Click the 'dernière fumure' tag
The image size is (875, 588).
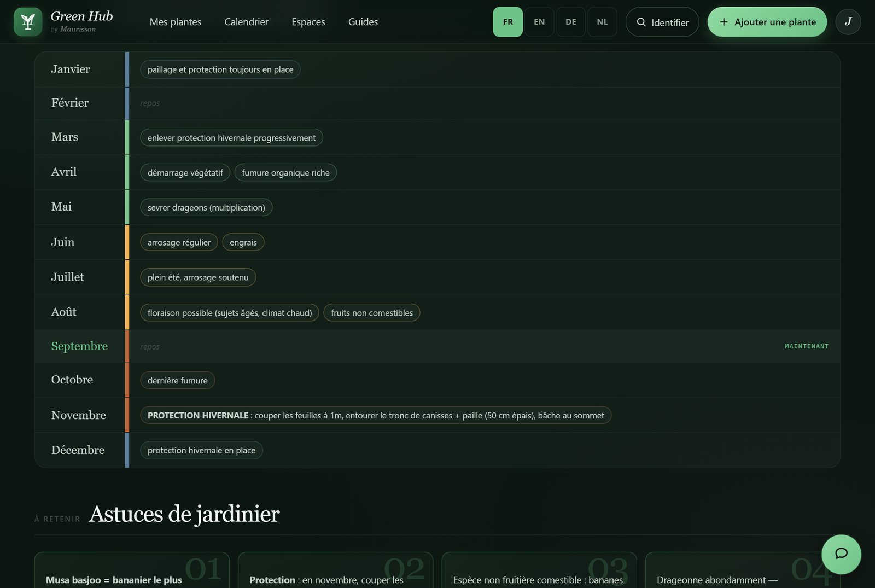tap(178, 381)
